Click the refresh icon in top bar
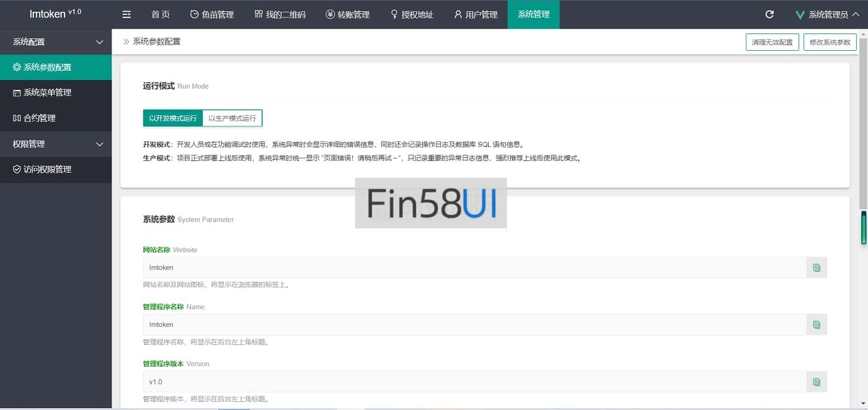This screenshot has width=868, height=410. tap(769, 14)
